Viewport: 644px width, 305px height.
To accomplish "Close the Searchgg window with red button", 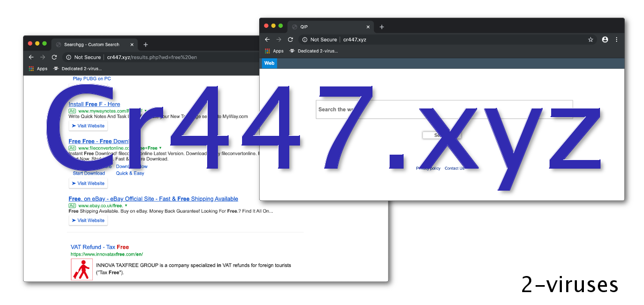I will click(x=30, y=43).
